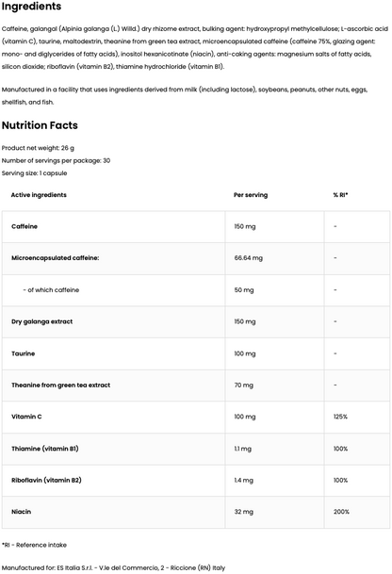Screen dimensions: 392x574
Task: Click the 125% reference intake value
Action: (340, 417)
